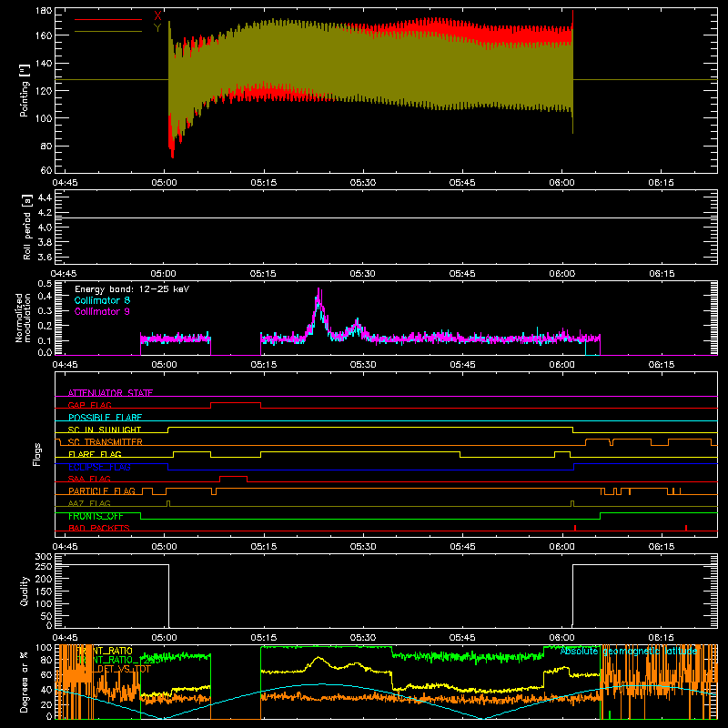Click 05:00 below the Quality plot

pyautogui.click(x=164, y=638)
